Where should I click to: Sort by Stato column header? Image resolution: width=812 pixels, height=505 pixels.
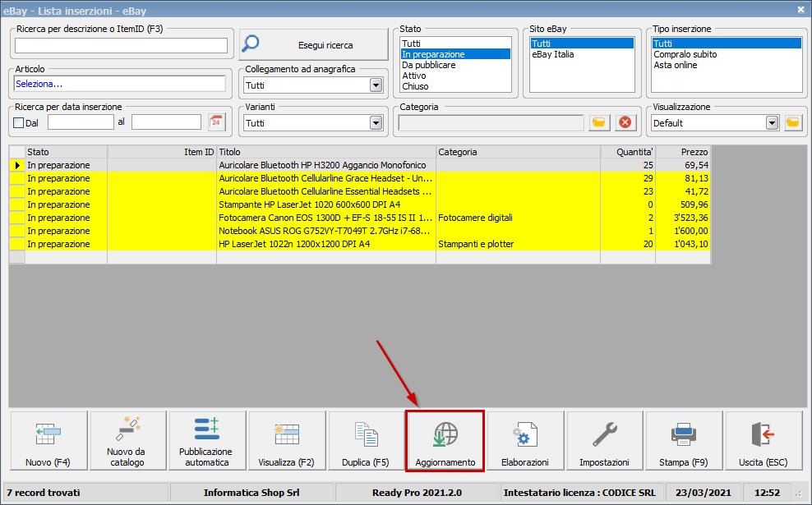(x=67, y=152)
